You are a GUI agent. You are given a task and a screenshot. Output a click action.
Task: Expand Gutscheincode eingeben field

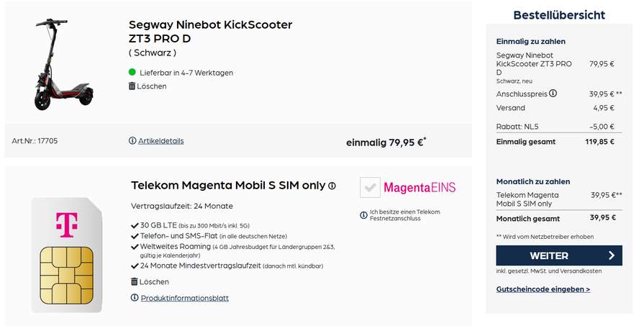pyautogui.click(x=543, y=289)
